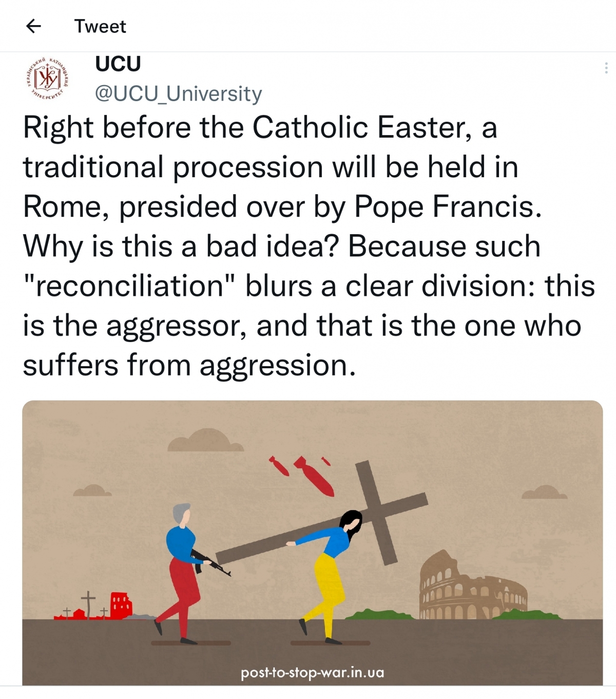Open the @UCU_University handle

click(179, 93)
